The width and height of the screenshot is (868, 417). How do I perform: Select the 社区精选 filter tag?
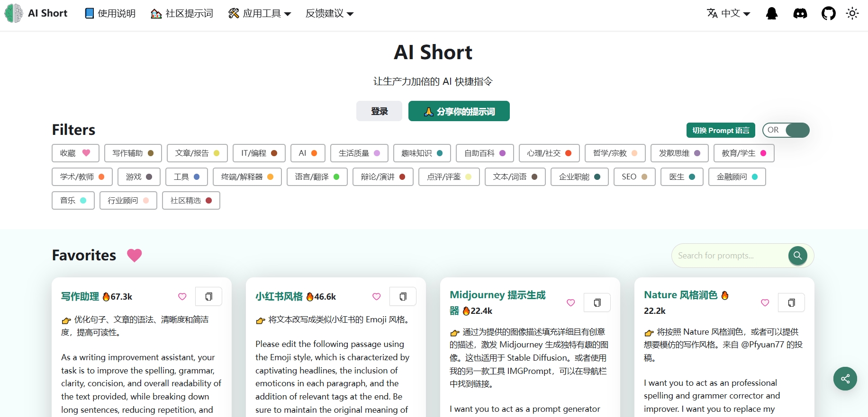(191, 200)
